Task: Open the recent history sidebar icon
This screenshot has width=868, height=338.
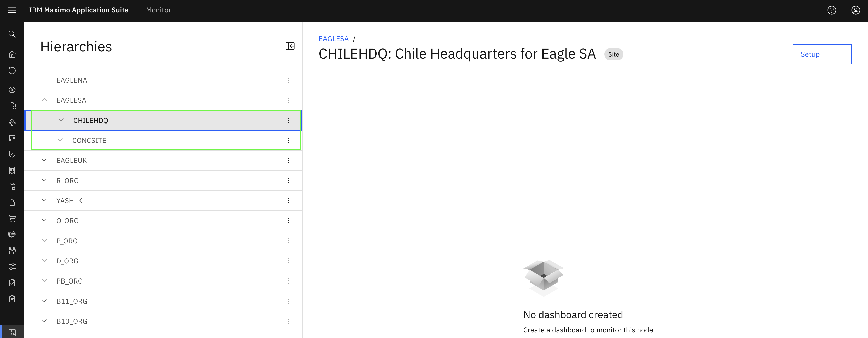Action: coord(12,70)
